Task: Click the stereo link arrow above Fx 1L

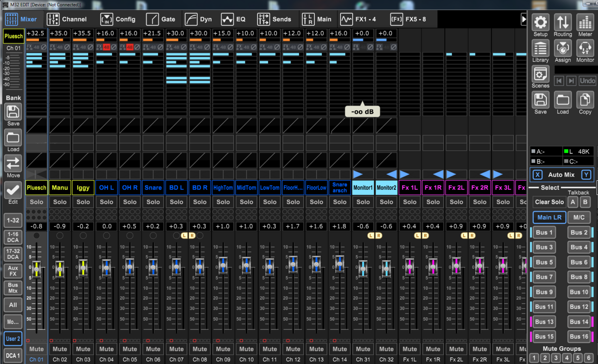Action: tap(405, 174)
